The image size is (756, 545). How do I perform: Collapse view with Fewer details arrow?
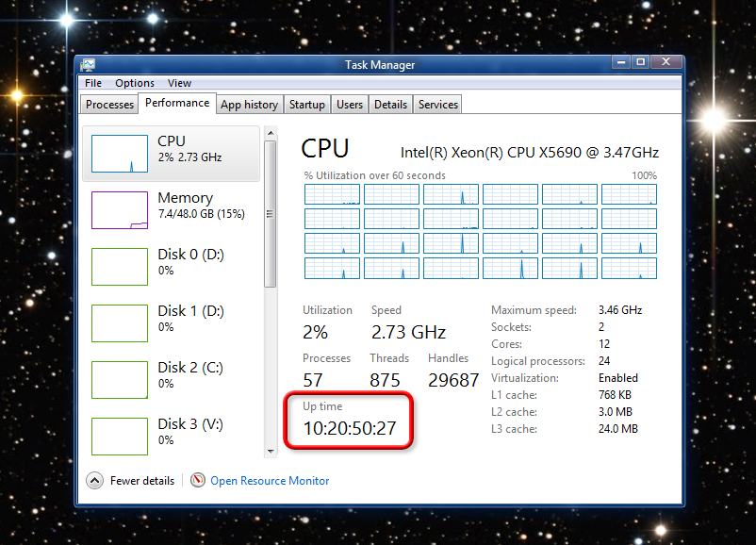pyautogui.click(x=94, y=480)
